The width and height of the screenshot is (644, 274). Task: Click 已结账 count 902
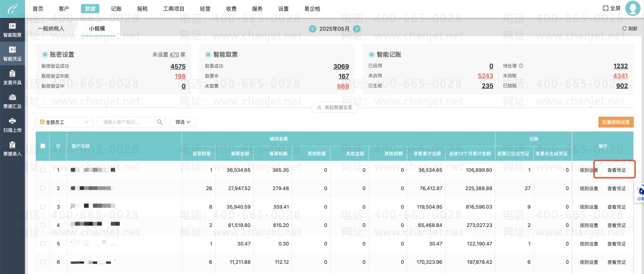click(x=622, y=86)
